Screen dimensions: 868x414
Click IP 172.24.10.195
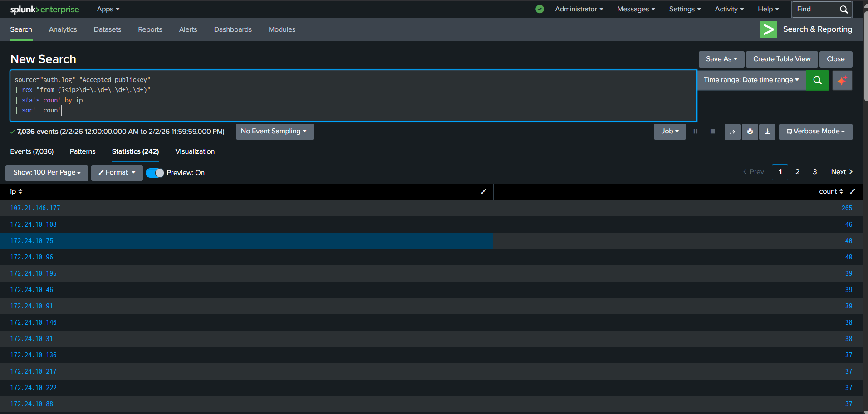click(x=34, y=273)
